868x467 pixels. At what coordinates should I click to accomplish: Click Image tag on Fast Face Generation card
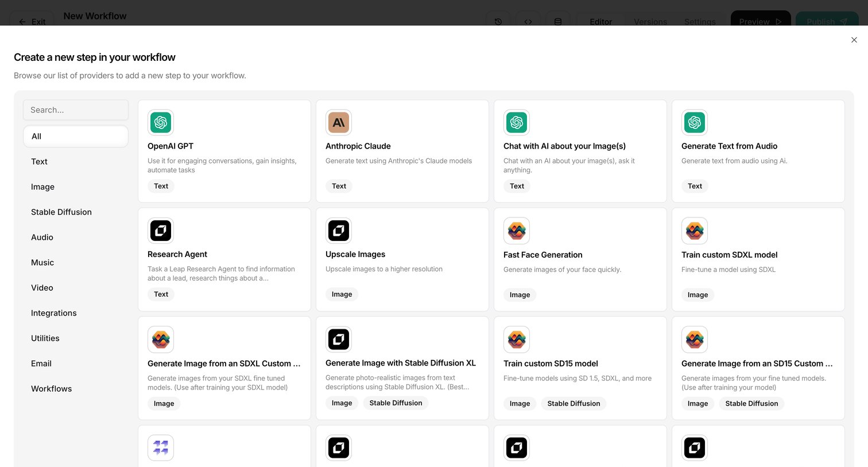[x=520, y=295]
